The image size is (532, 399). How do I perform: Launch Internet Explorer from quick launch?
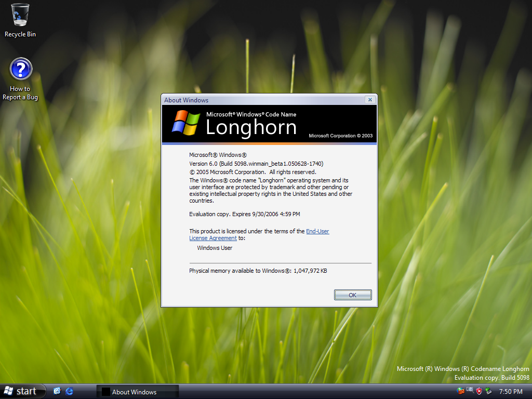[x=70, y=391]
